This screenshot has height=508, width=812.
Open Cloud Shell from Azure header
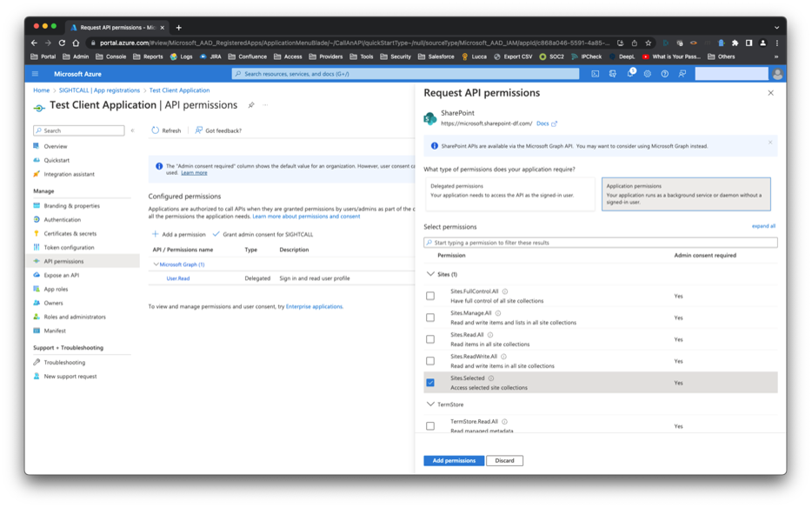coord(595,74)
